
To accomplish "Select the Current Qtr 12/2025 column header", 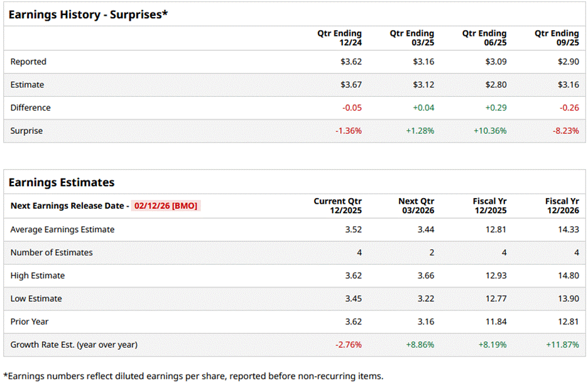I will point(338,206).
